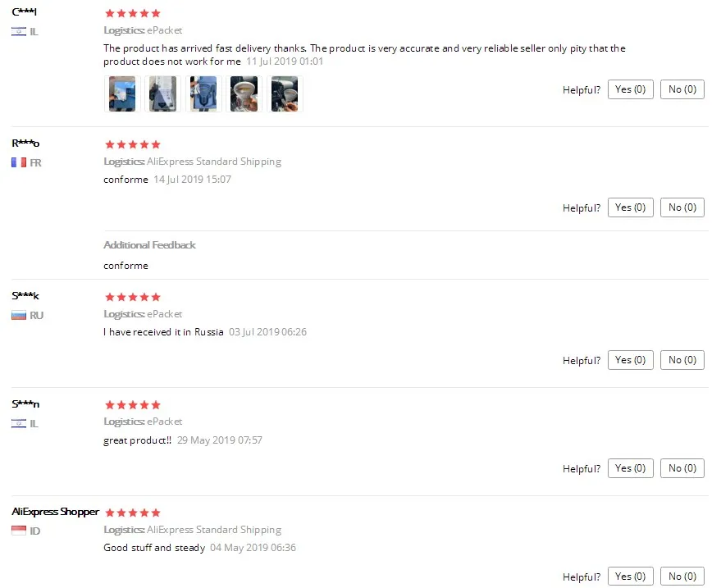Image resolution: width=721 pixels, height=588 pixels.
Task: Vote Yes on the Russia review
Action: [631, 360]
